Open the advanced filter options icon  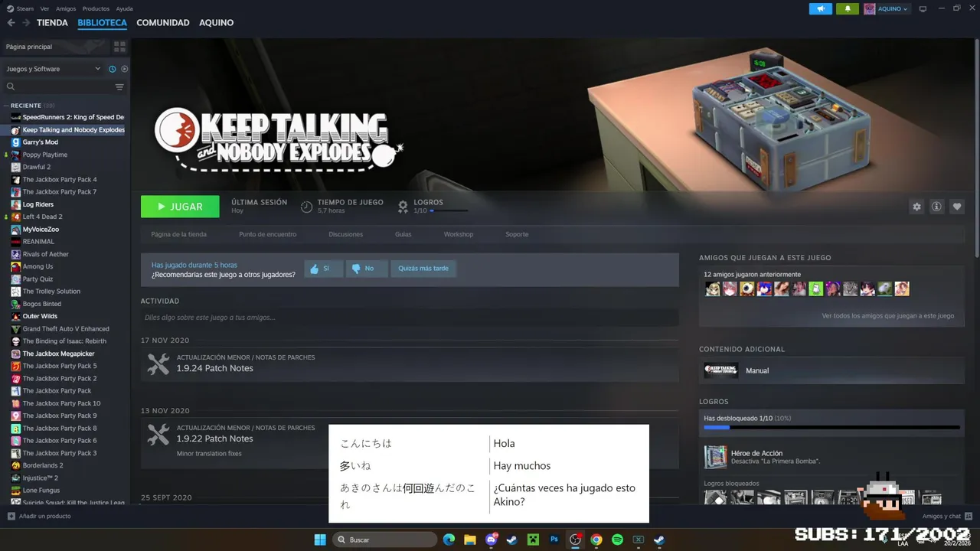[x=119, y=86]
